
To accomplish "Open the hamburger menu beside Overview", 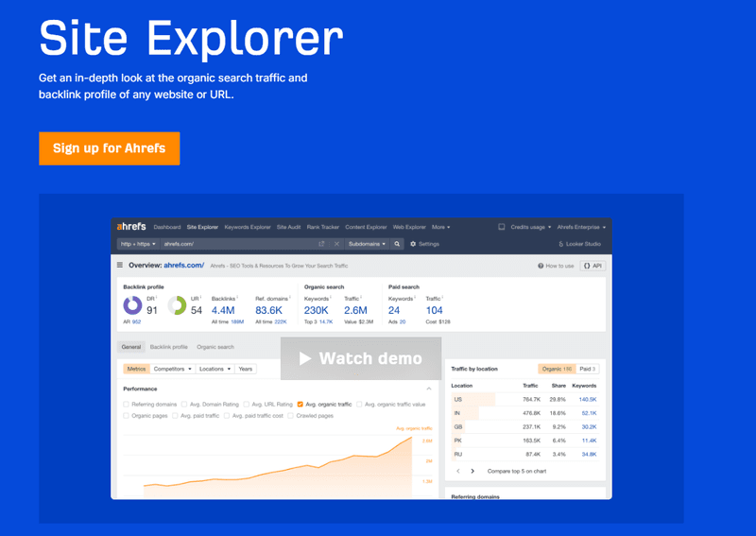I will pos(120,265).
